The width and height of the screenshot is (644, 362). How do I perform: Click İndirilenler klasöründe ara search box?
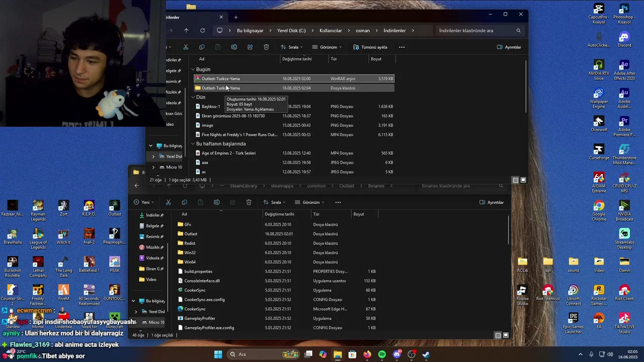click(x=479, y=31)
